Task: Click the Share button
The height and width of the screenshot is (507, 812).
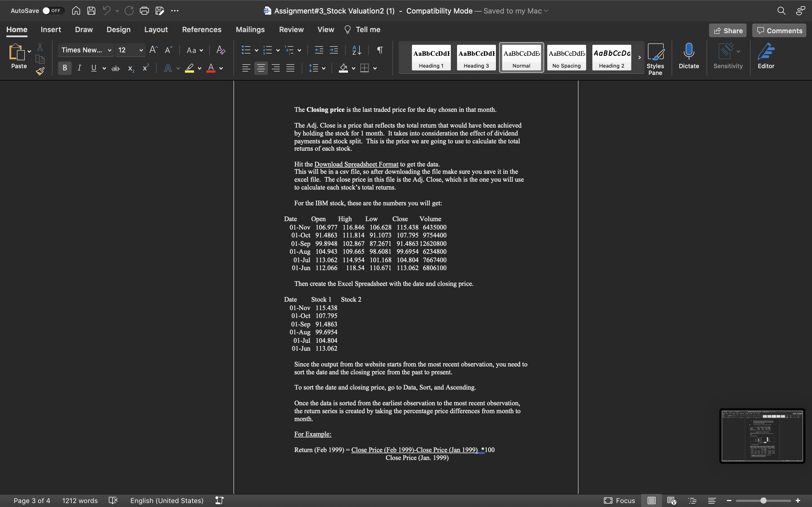Action: (x=727, y=30)
